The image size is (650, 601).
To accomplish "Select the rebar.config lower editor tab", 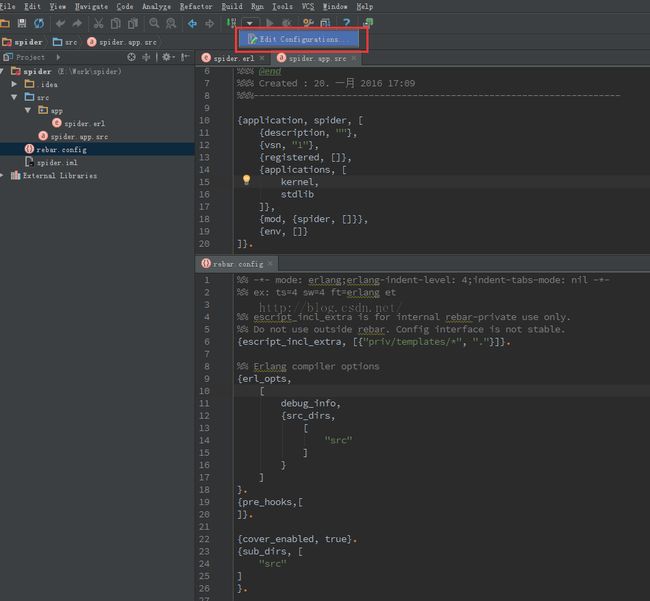I will [238, 264].
